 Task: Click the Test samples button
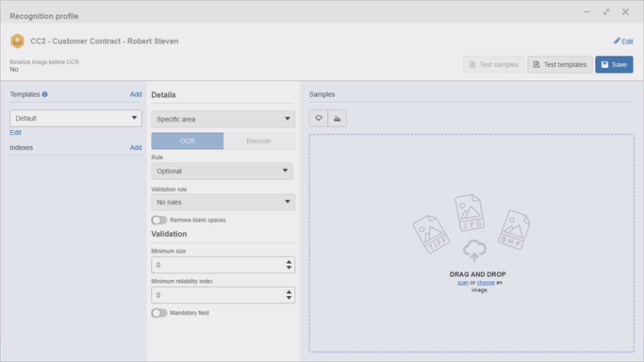point(494,64)
